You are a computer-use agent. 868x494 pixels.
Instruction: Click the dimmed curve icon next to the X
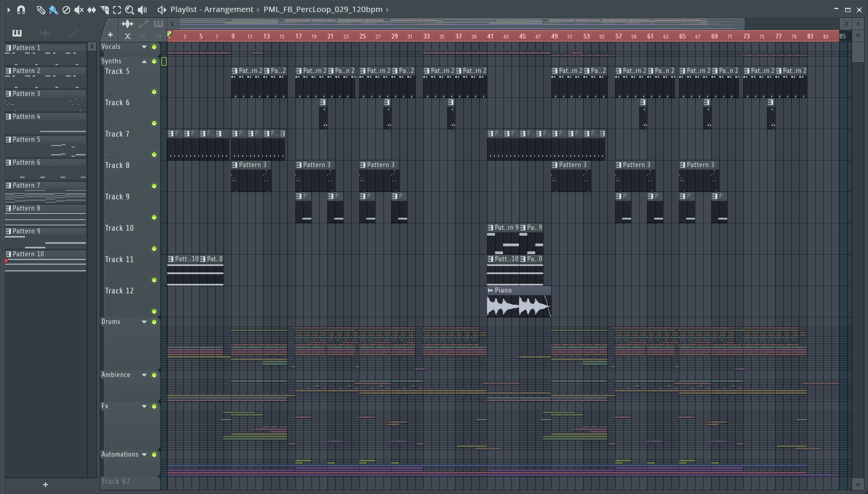click(x=143, y=36)
